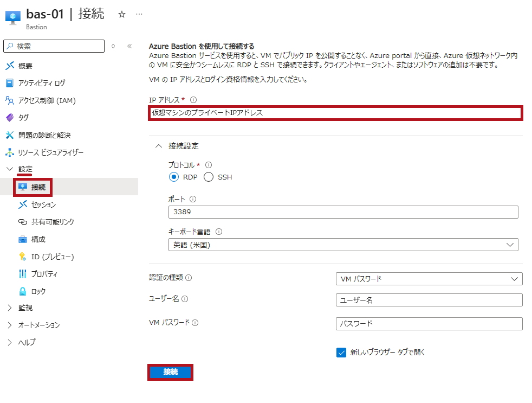Viewport: 532px width, 403px height.
Task: Click the info icon next to プロトコル
Action: [x=209, y=165]
